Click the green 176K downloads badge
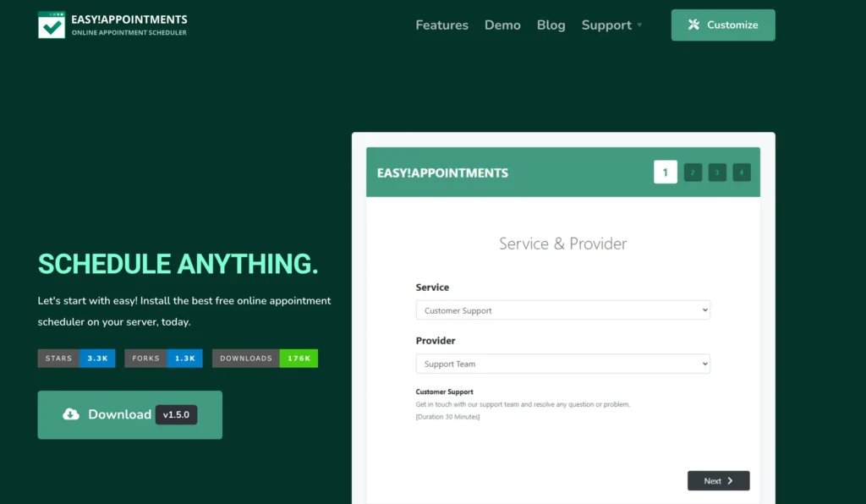Screen dimensions: 866x504 point(300,358)
